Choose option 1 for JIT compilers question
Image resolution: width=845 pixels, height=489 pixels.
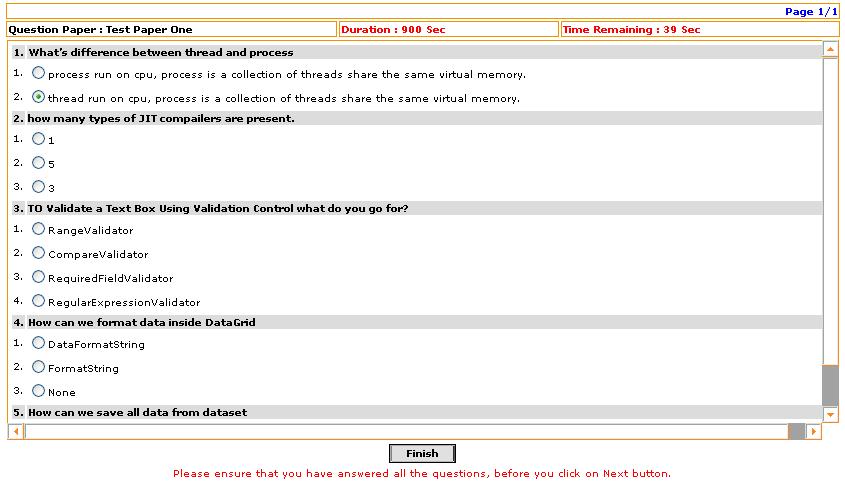point(38,139)
